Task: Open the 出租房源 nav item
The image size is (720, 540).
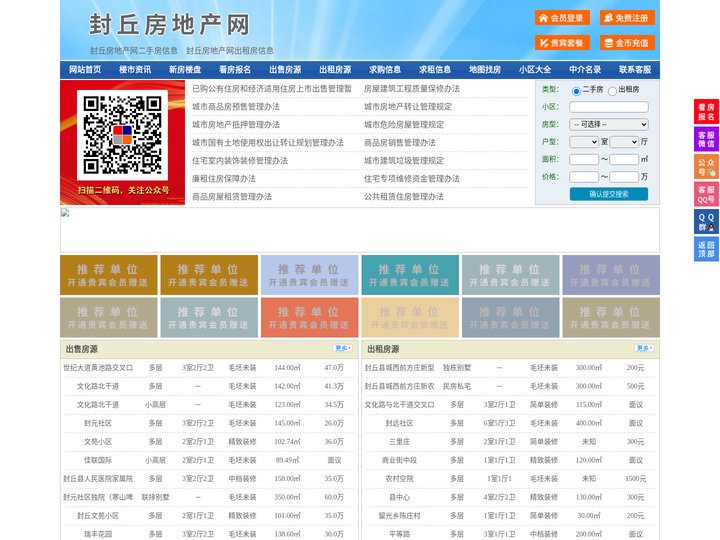Action: (335, 70)
